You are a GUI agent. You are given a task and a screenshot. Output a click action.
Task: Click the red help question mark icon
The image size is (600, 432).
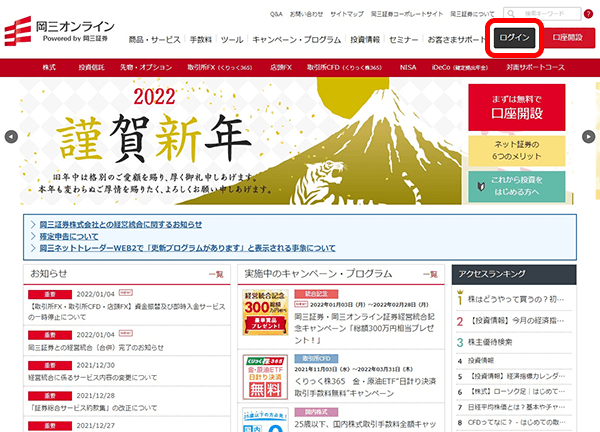[x=588, y=14]
